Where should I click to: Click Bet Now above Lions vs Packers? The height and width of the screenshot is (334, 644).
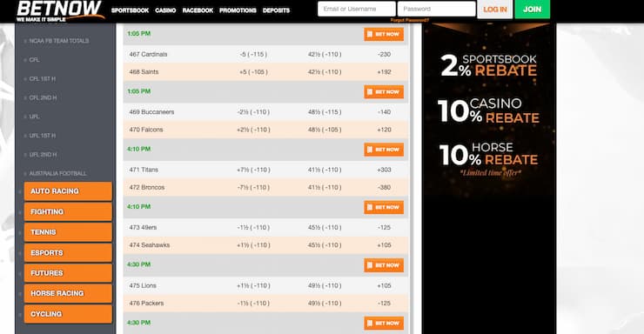pyautogui.click(x=384, y=265)
